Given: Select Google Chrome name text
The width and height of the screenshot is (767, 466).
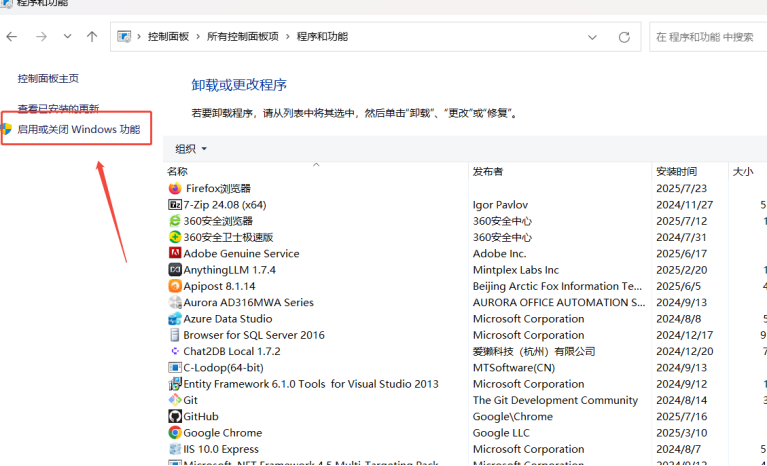Looking at the screenshot, I should [223, 433].
